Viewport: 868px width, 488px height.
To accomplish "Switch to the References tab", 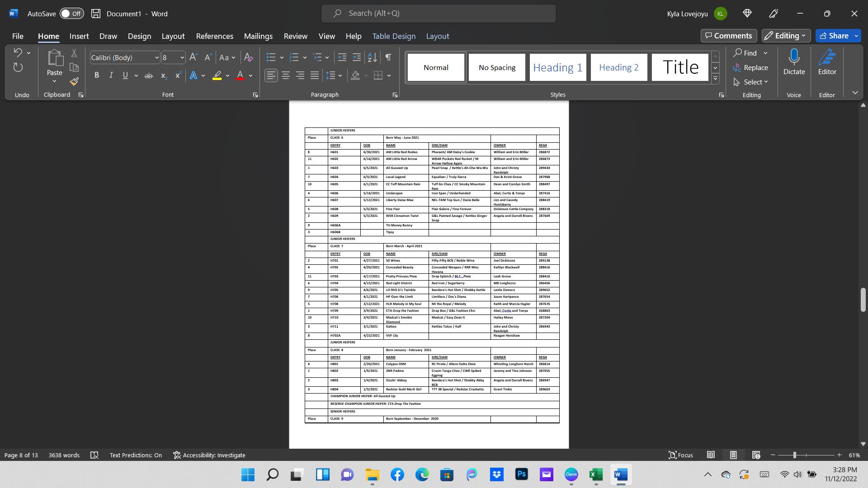I will pyautogui.click(x=214, y=36).
